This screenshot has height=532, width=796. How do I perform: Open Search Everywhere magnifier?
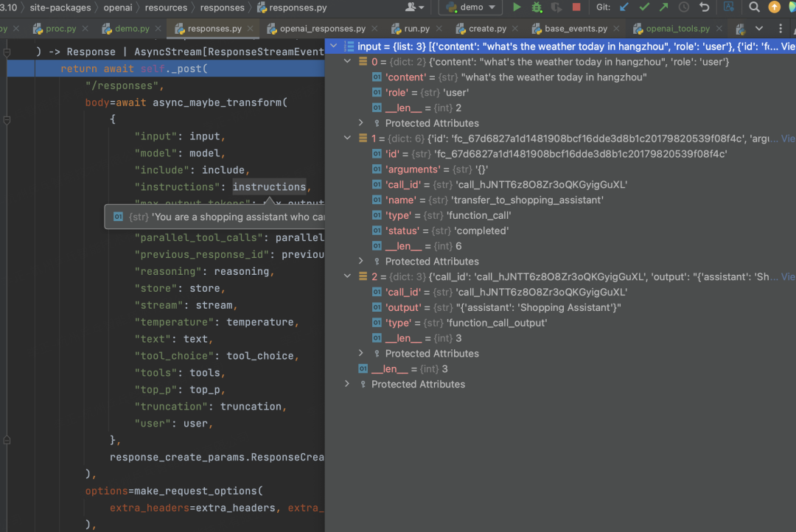pos(754,7)
